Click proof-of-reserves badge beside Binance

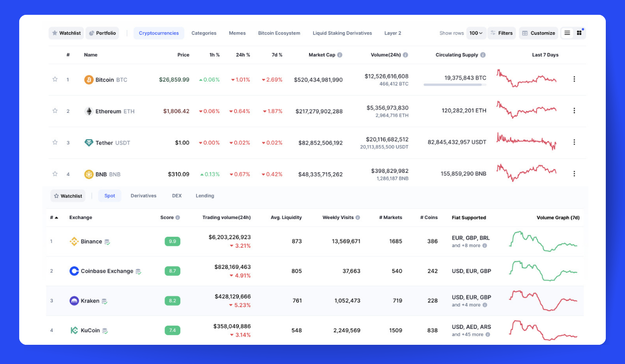(x=107, y=242)
